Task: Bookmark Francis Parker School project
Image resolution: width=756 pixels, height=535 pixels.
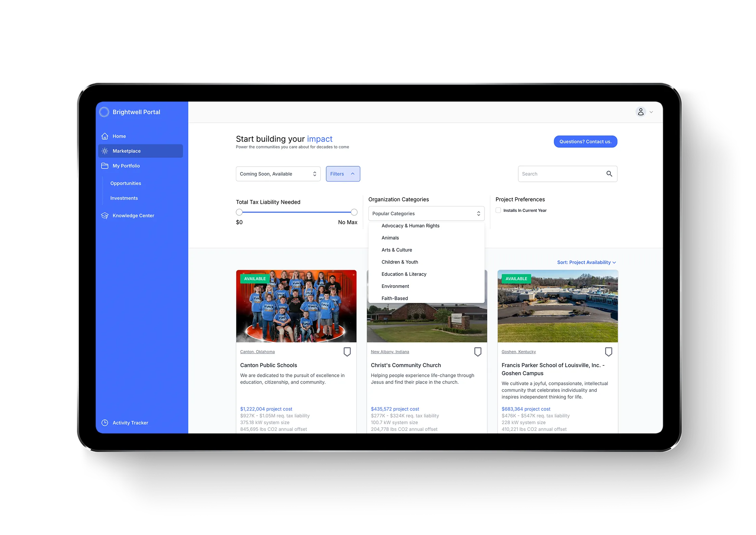Action: pos(608,352)
